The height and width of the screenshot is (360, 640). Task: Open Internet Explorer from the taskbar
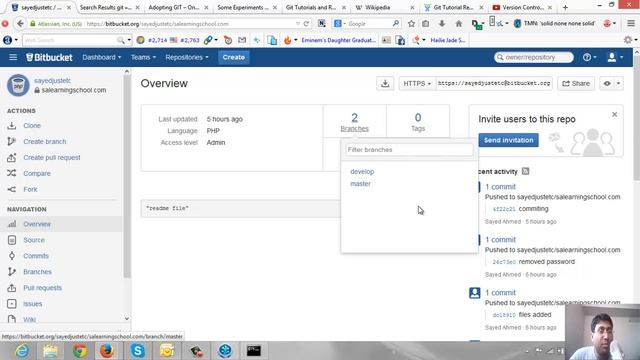[x=22, y=351]
